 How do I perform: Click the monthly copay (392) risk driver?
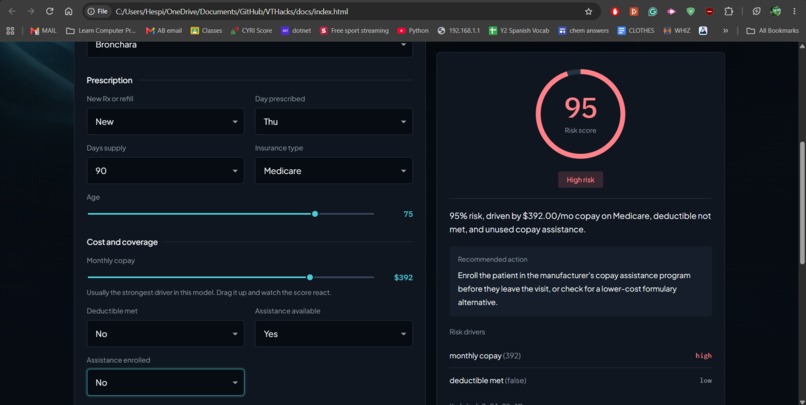pos(580,356)
